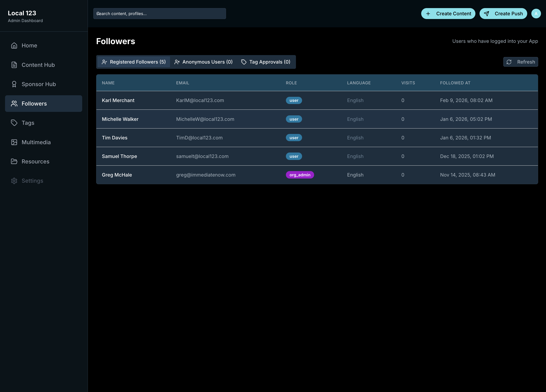546x392 pixels.
Task: Open Multimedia in the sidebar
Action: [x=43, y=142]
